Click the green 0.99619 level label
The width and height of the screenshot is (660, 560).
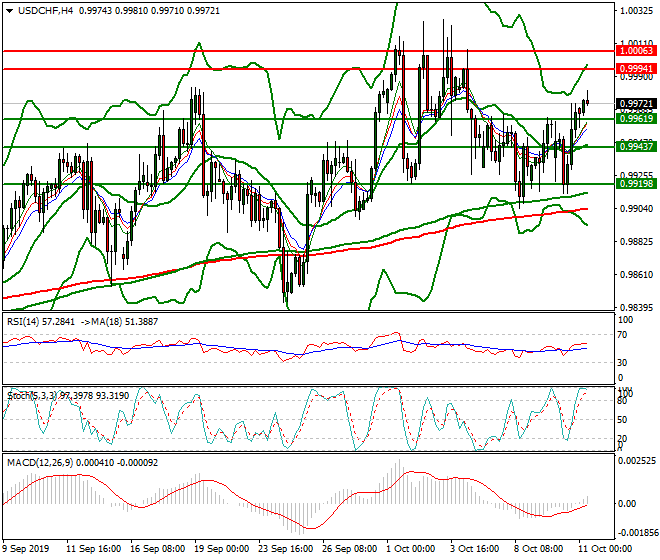tap(637, 119)
